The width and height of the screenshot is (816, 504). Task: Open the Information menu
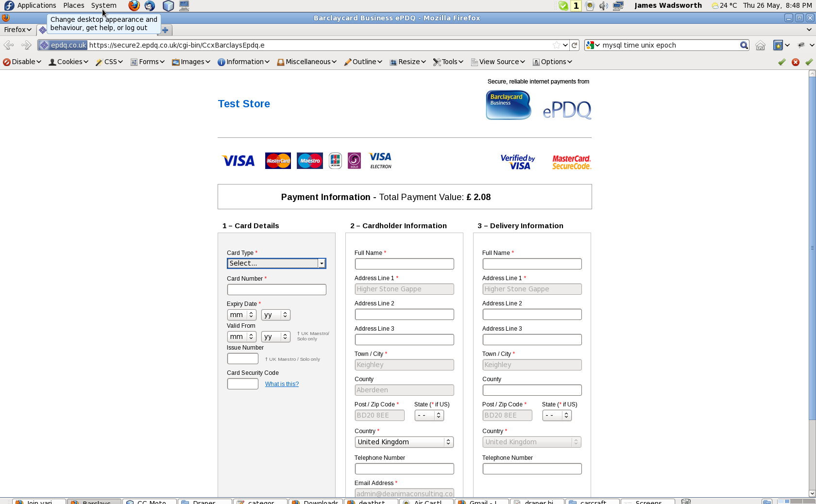[243, 62]
